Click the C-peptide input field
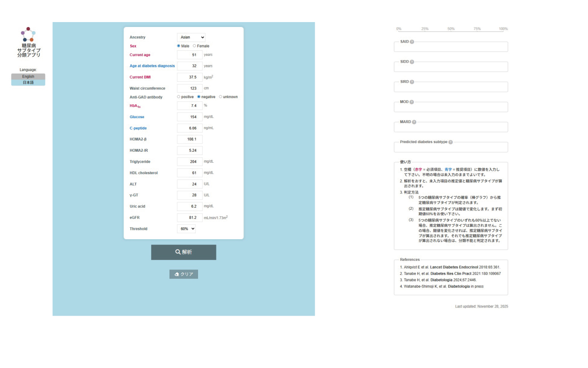 point(190,128)
